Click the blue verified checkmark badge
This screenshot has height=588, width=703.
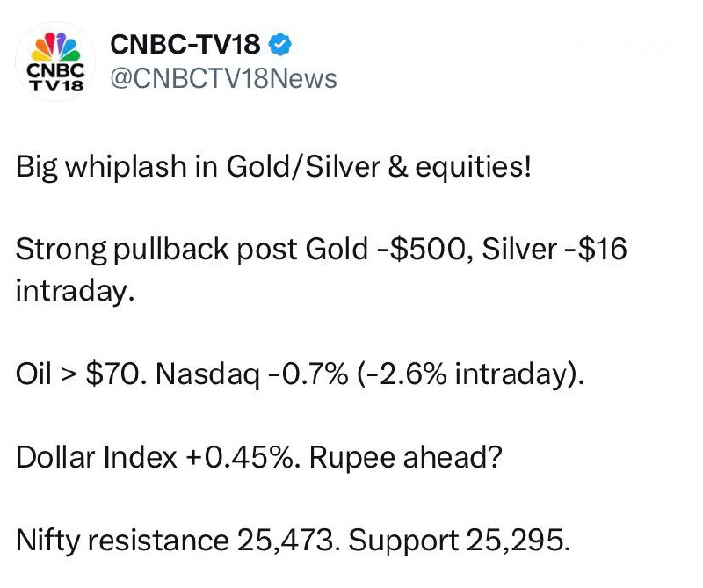(279, 45)
